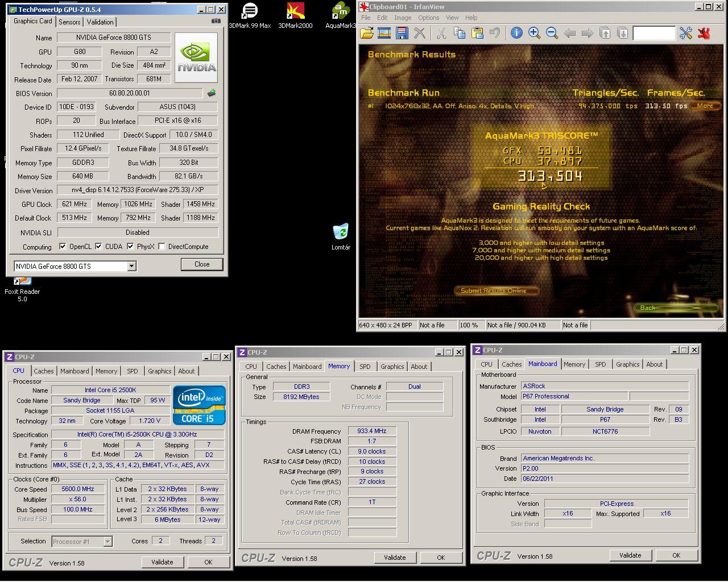Image resolution: width=728 pixels, height=582 pixels.
Task: Open file icon in IrfanView toolbar
Action: tap(367, 33)
